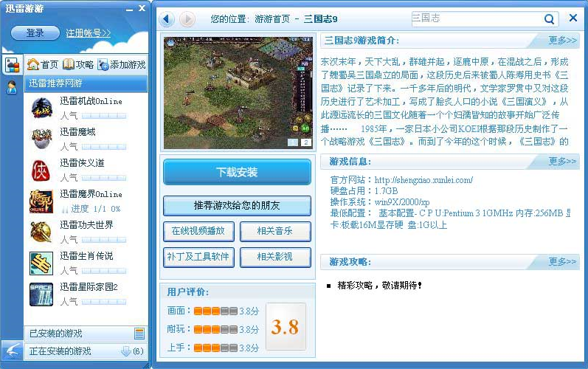Click the 进度 1/1 0% progress text
This screenshot has height=369, width=588.
point(96,209)
